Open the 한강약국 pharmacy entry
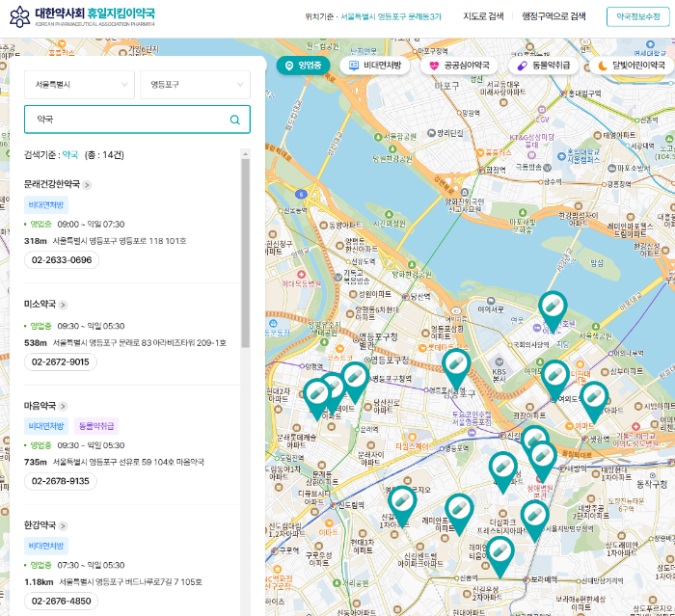675x616 pixels. (40, 525)
